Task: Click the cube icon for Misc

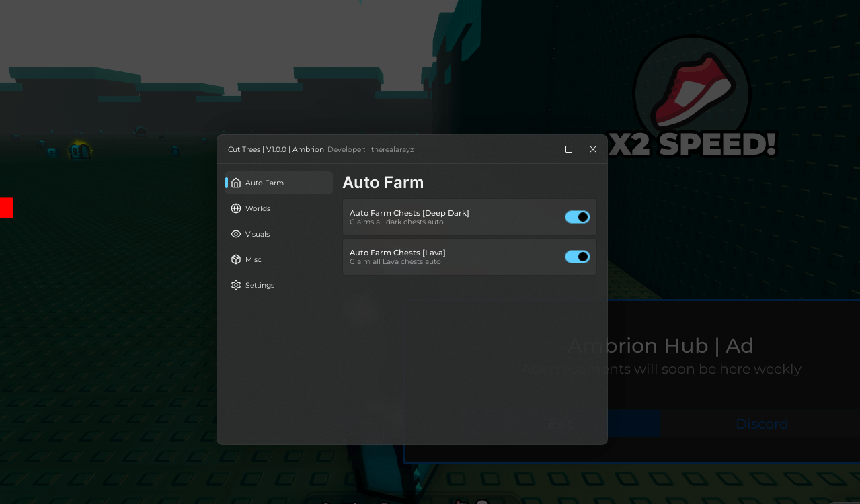Action: coord(236,259)
